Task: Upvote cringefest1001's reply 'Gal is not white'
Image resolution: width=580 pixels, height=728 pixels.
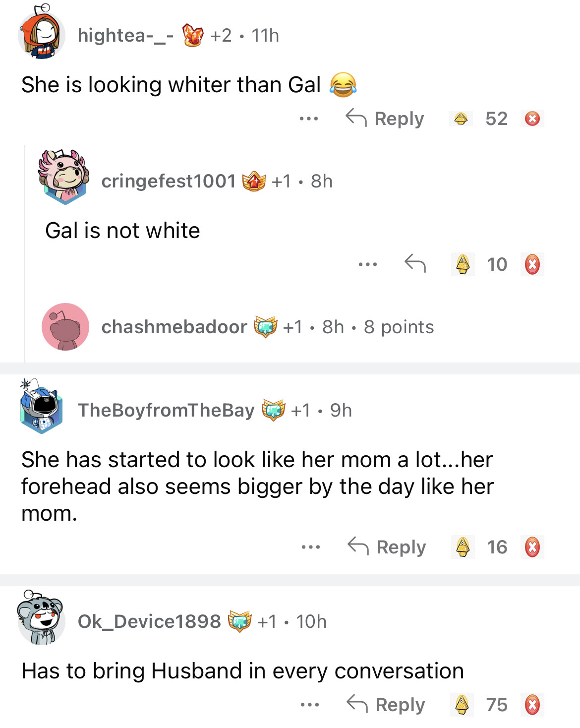Action: point(463,264)
